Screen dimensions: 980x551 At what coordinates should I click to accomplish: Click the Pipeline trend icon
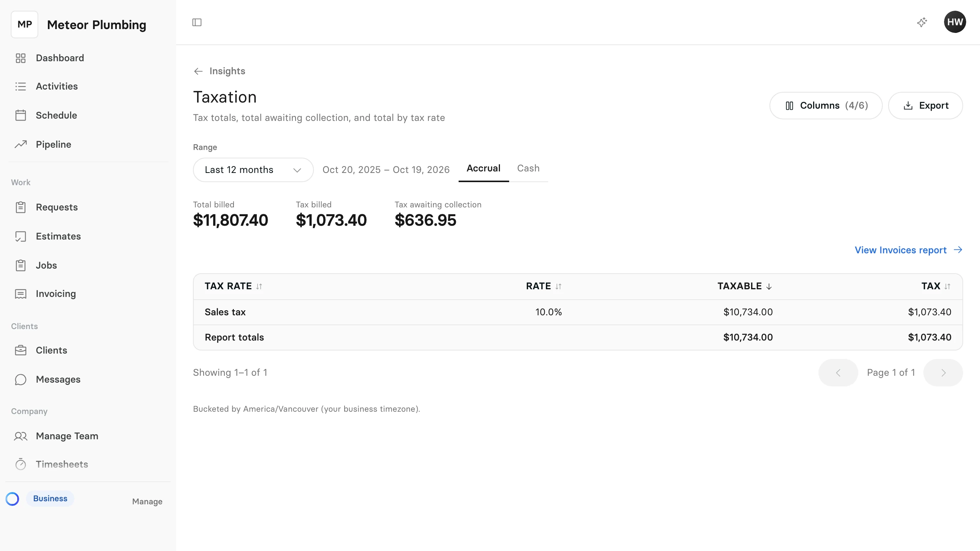pos(21,144)
